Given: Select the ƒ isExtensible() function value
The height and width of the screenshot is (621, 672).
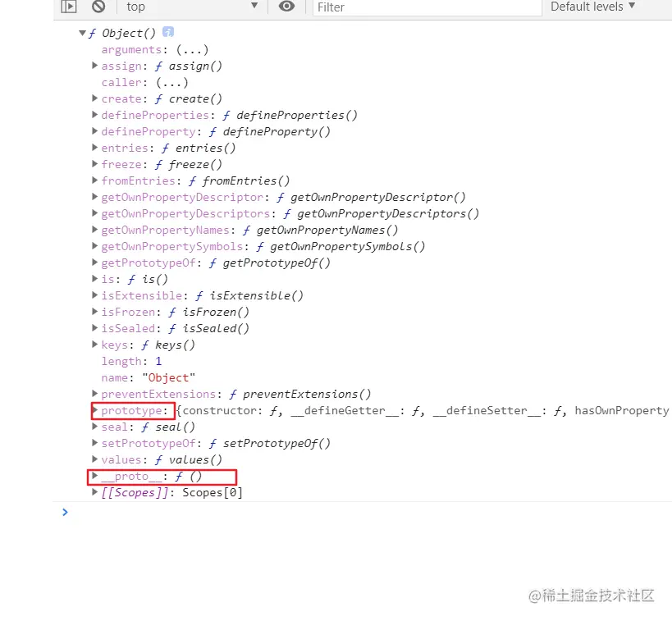Looking at the screenshot, I should (249, 295).
